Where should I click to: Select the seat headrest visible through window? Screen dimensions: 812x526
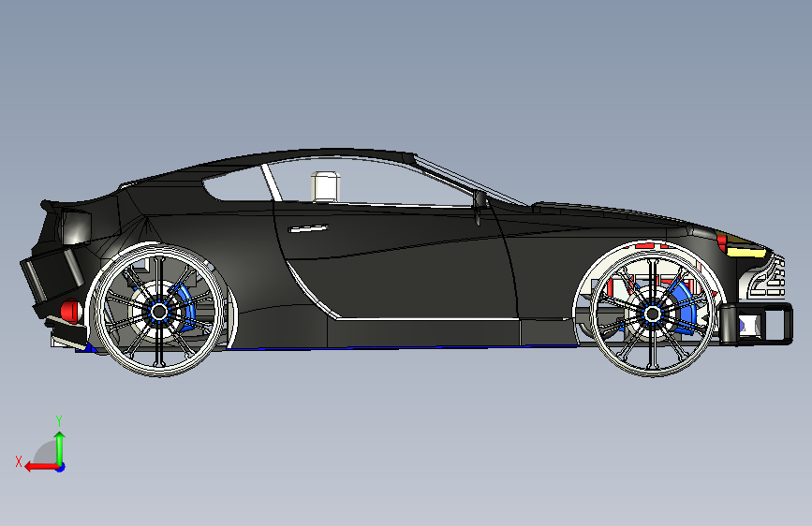coord(326,187)
